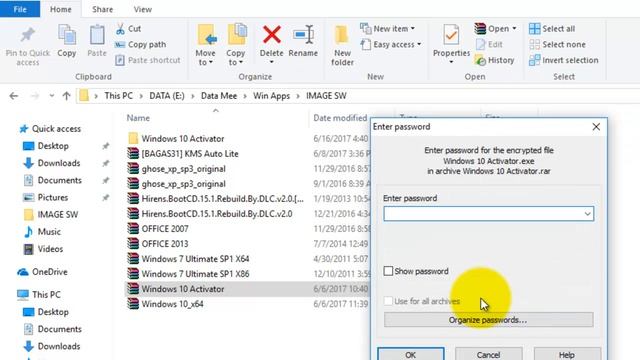
Task: Click the Cut scissors icon
Action: pyautogui.click(x=120, y=29)
